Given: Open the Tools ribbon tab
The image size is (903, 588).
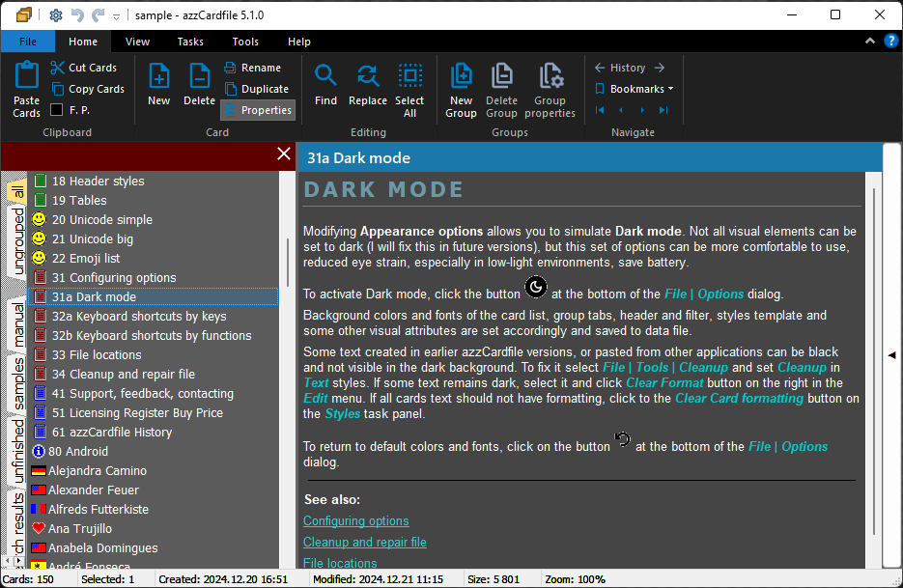Looking at the screenshot, I should [245, 42].
